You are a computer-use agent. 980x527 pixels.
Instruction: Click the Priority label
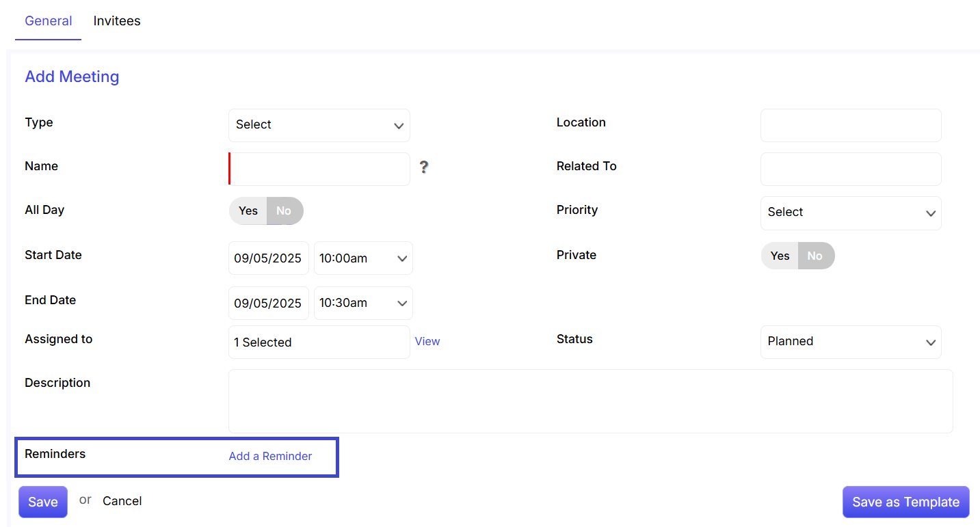click(577, 210)
